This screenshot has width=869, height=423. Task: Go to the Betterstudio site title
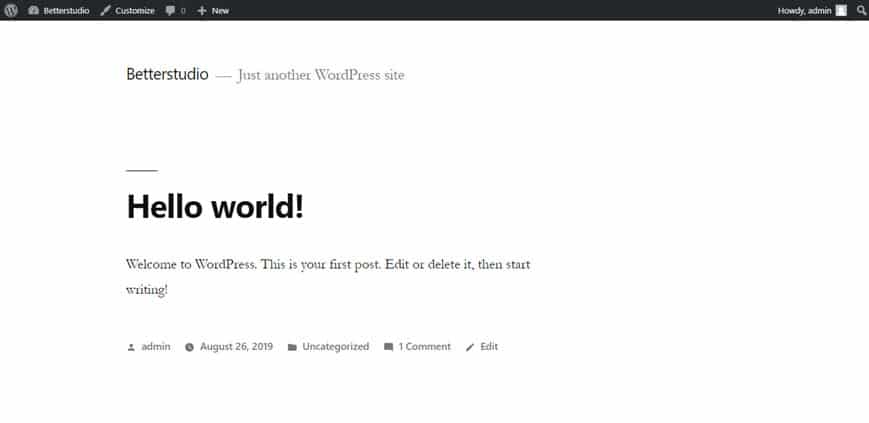[x=167, y=74]
